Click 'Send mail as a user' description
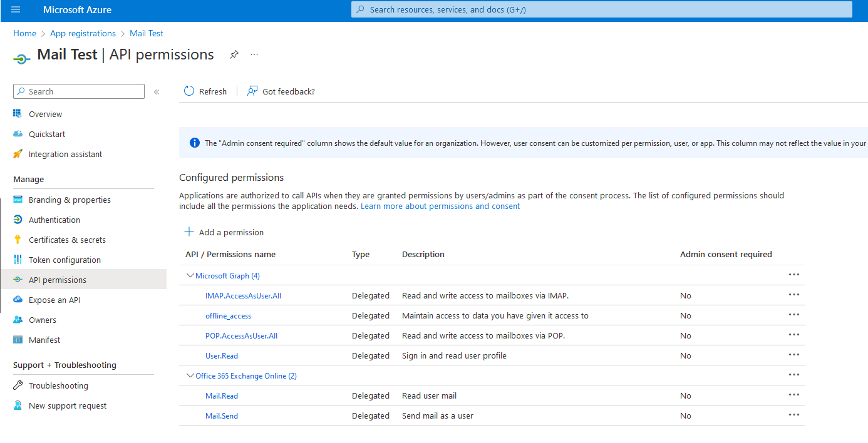This screenshot has height=443, width=868. click(x=438, y=415)
